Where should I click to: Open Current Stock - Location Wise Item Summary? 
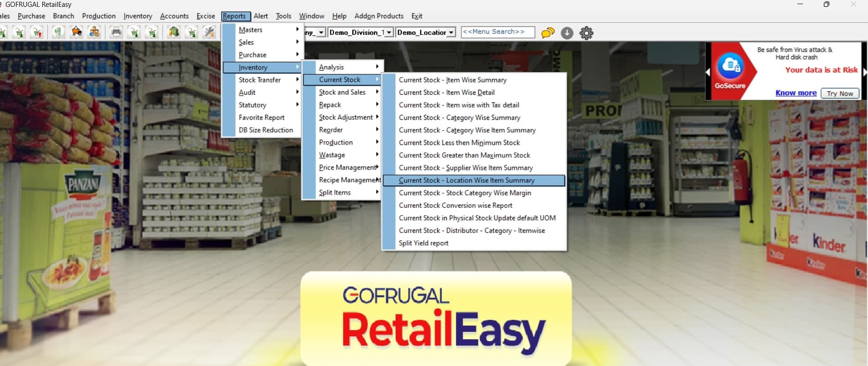474,180
